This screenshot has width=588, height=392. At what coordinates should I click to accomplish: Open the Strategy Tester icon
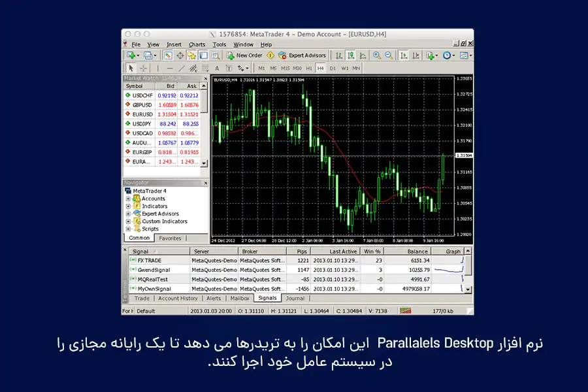(216, 56)
